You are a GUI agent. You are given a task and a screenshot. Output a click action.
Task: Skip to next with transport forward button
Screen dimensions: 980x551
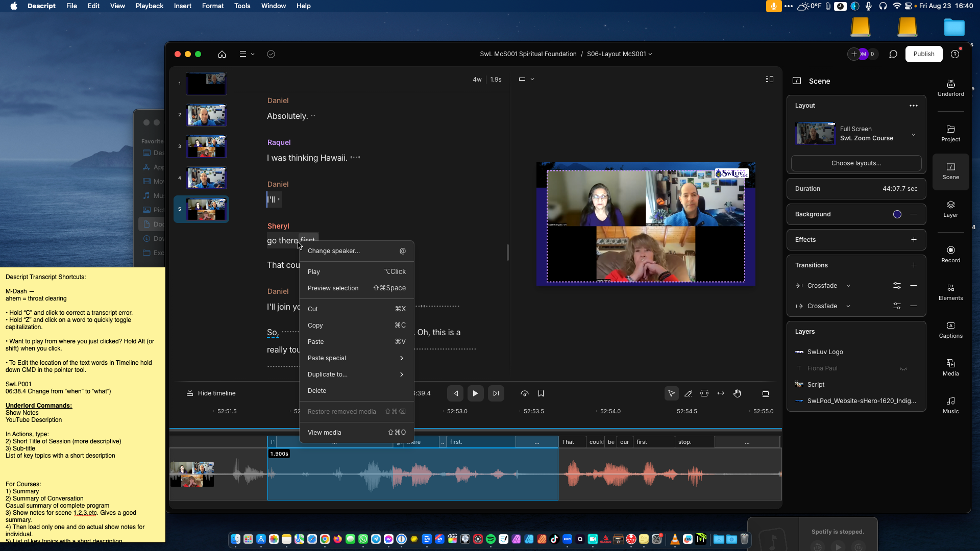pyautogui.click(x=496, y=393)
